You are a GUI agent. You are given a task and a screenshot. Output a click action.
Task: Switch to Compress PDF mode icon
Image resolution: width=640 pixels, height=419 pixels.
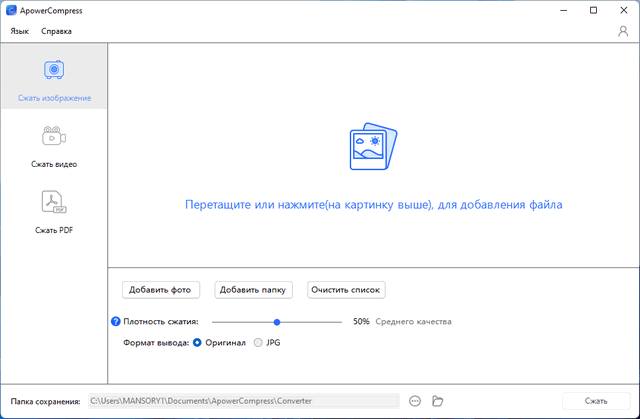point(54,203)
